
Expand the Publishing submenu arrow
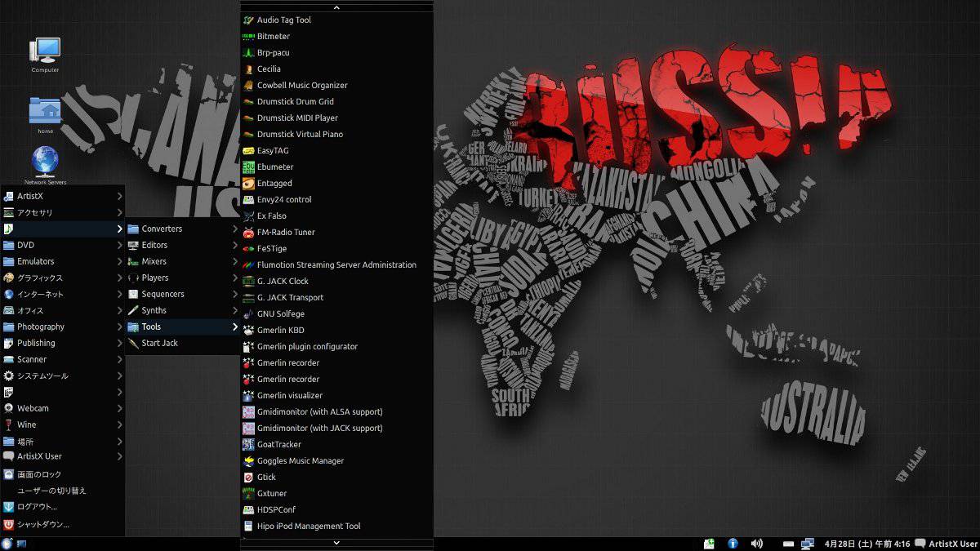[x=119, y=343]
